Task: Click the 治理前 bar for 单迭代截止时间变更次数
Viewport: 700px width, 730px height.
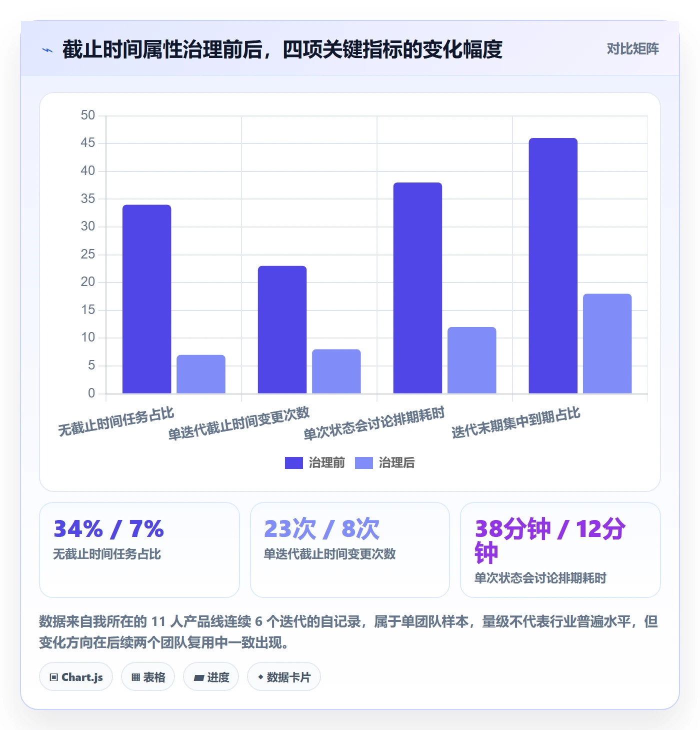Action: point(282,329)
